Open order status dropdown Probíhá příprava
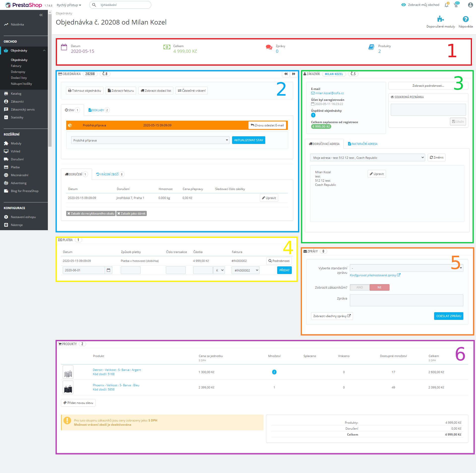This screenshot has height=473, width=476. (150, 140)
